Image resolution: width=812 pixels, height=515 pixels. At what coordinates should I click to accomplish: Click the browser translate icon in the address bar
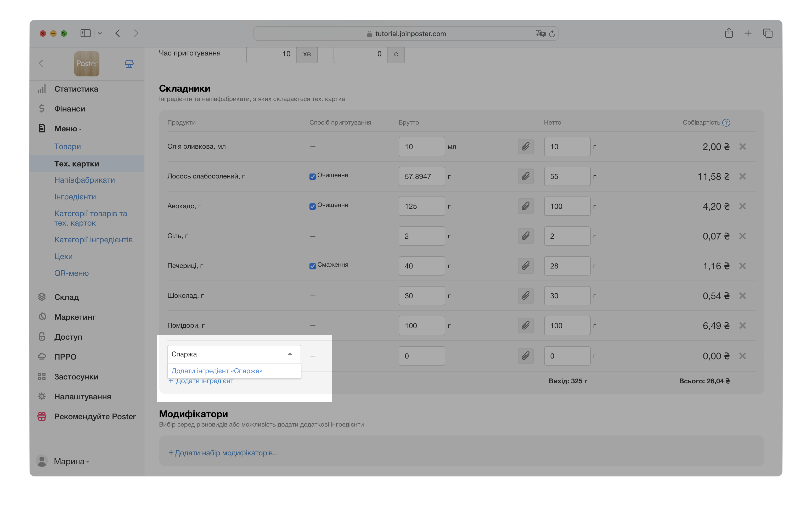pos(540,34)
